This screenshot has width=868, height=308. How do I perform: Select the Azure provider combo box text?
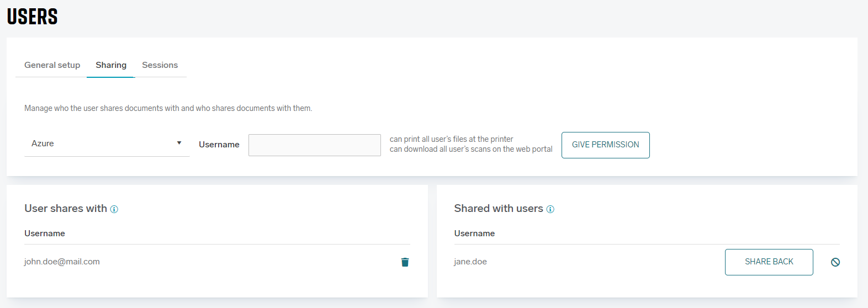43,144
